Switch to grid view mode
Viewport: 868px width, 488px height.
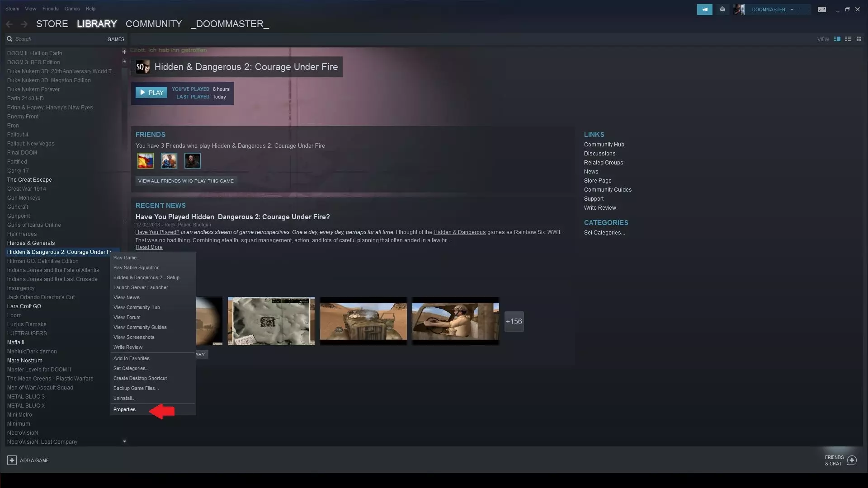click(859, 39)
